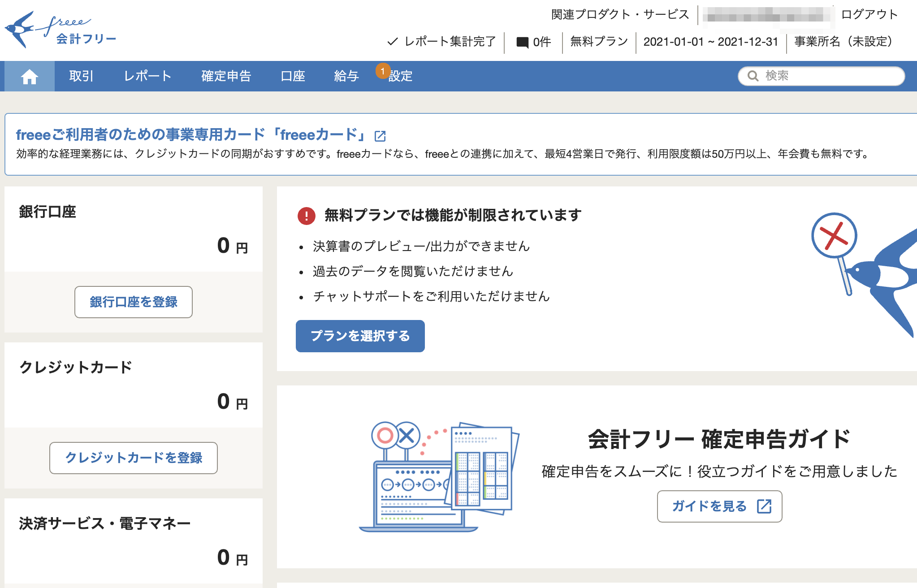This screenshot has width=917, height=588.
Task: Click the red warning exclamation icon
Action: 307,216
